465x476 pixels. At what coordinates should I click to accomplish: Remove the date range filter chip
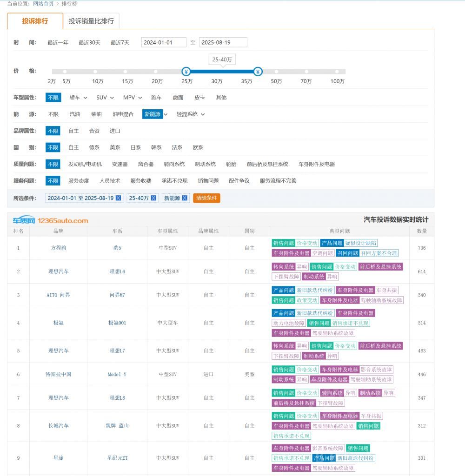click(x=118, y=198)
